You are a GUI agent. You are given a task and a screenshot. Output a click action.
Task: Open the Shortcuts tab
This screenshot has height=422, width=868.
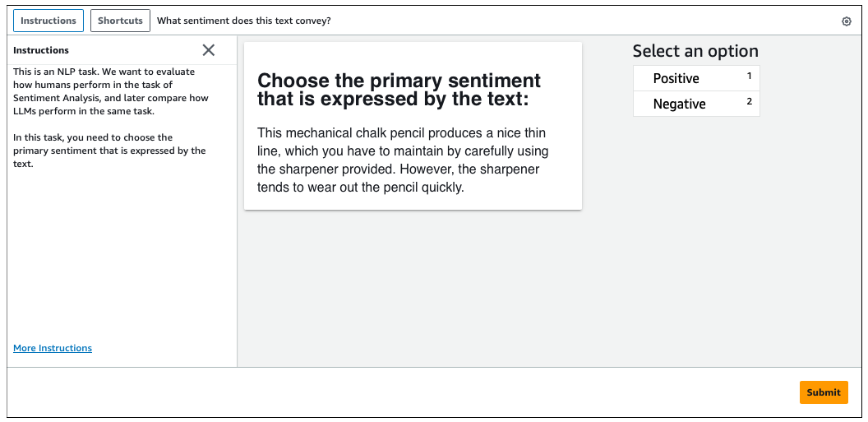point(120,21)
